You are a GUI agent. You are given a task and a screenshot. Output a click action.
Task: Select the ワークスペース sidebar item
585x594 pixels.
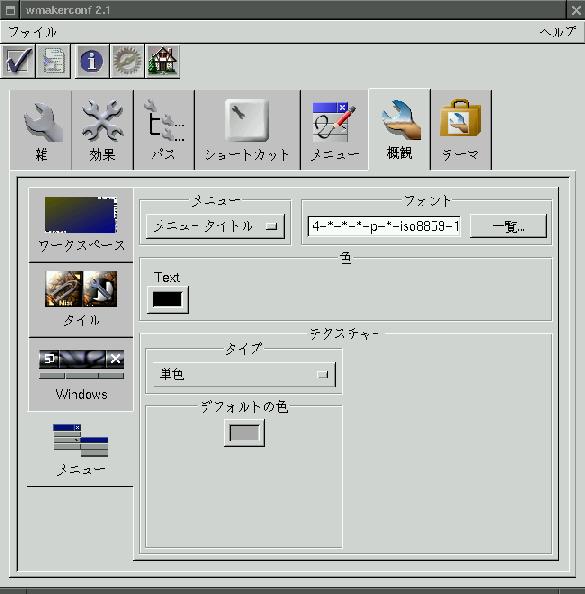[x=81, y=225]
